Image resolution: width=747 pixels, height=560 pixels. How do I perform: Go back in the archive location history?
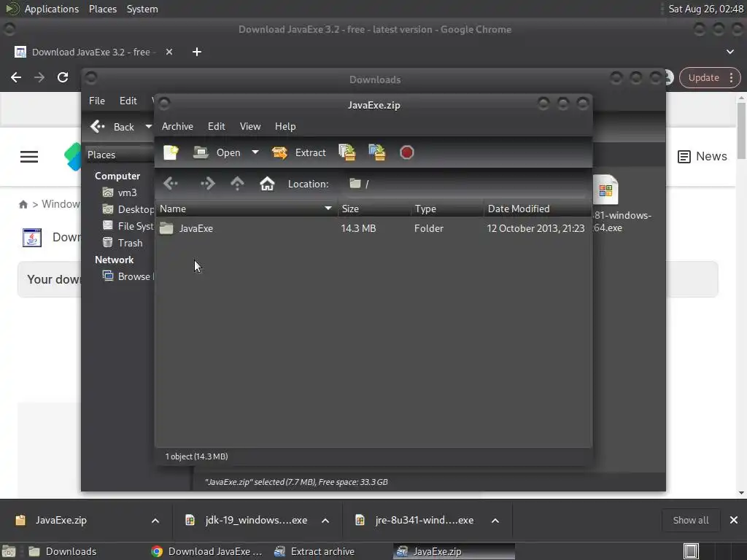pos(171,183)
